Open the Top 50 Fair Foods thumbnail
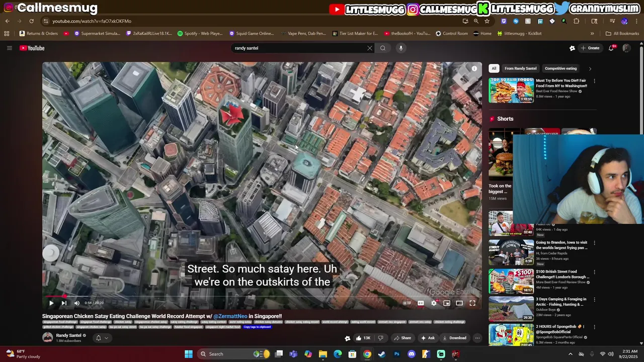Image resolution: width=644 pixels, height=362 pixels. [x=511, y=90]
